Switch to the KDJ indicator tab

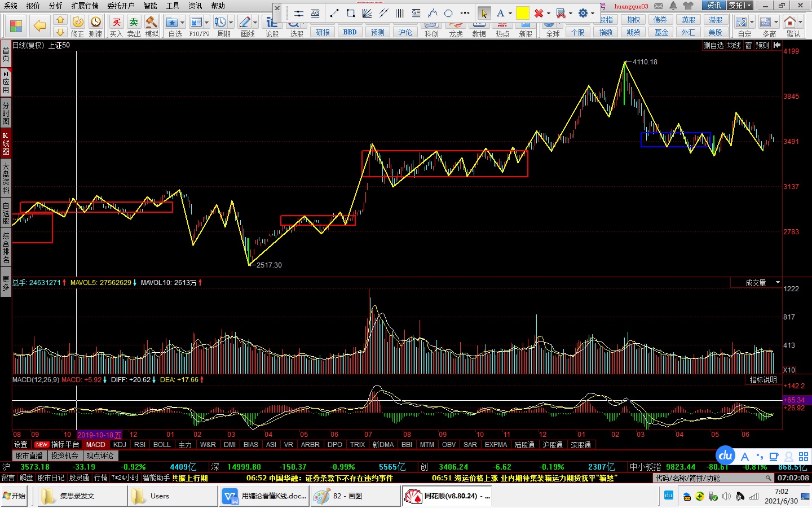pos(120,445)
